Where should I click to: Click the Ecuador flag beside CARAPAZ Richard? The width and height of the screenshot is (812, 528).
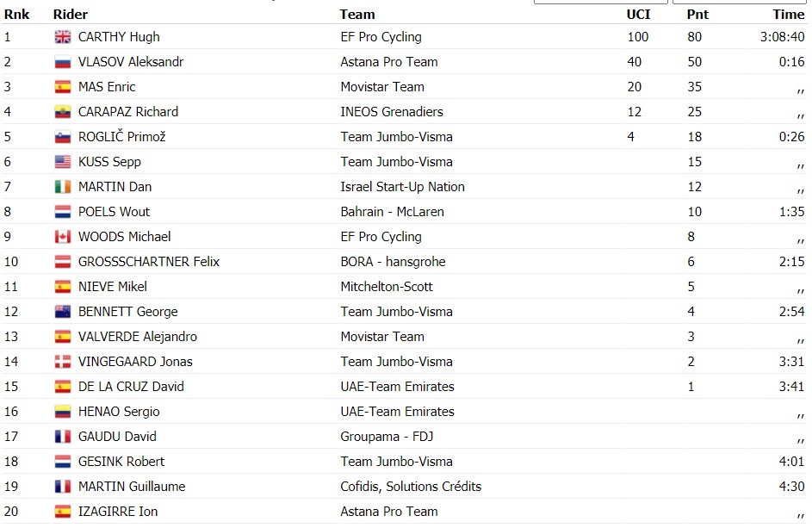coord(63,112)
